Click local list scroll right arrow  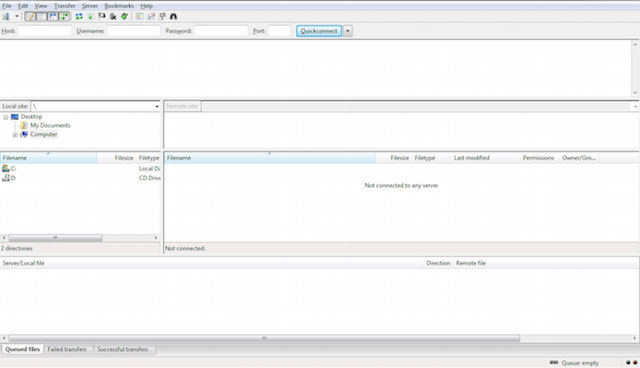click(x=156, y=238)
